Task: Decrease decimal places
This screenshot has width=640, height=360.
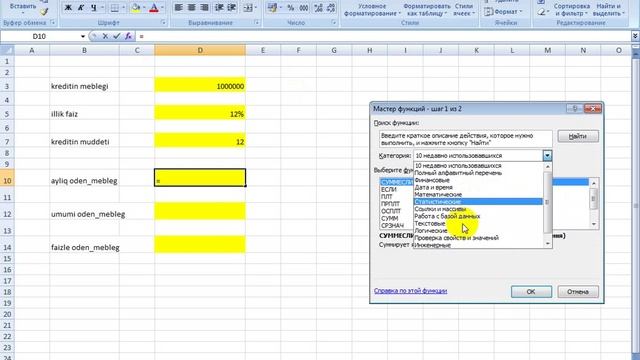Action: click(x=331, y=8)
